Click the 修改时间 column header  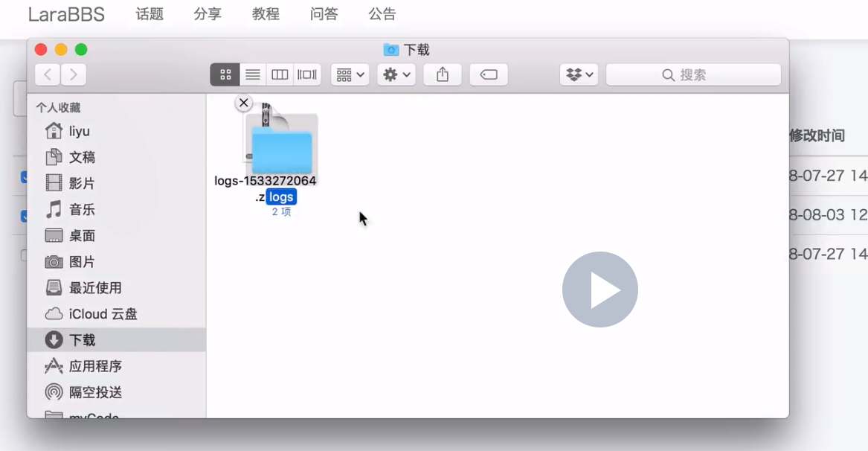tap(817, 135)
